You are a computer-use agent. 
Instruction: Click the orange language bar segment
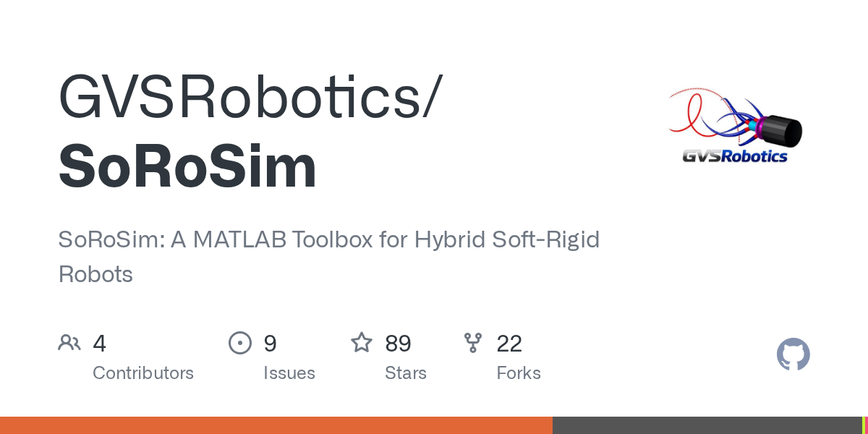(276, 425)
